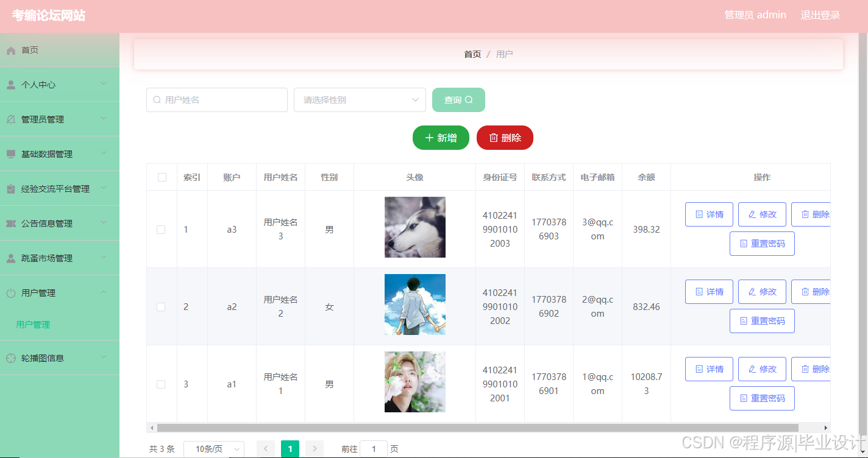The height and width of the screenshot is (458, 868).
Task: Click the document icon on a2 row's 详情 button
Action: pyautogui.click(x=699, y=292)
